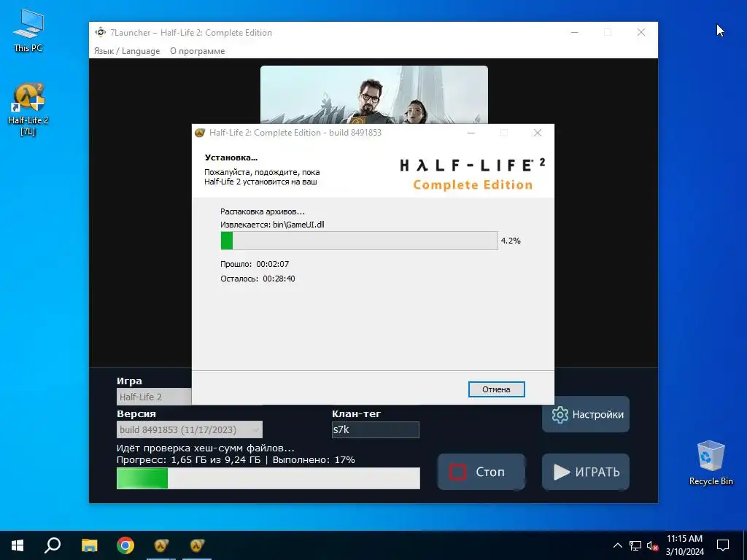The height and width of the screenshot is (560, 747).
Task: Select the This PC desktop icon
Action: 28,31
